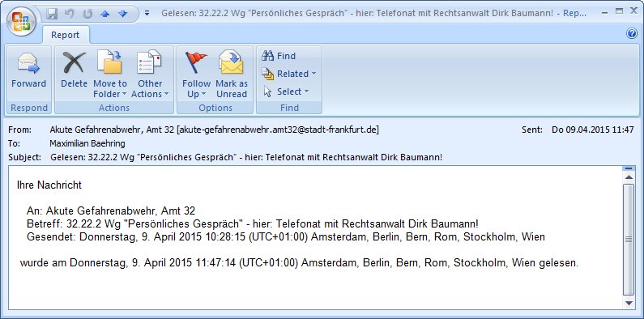The image size is (644, 319).
Task: Go to Next Item with down arrow
Action: pos(123,14)
